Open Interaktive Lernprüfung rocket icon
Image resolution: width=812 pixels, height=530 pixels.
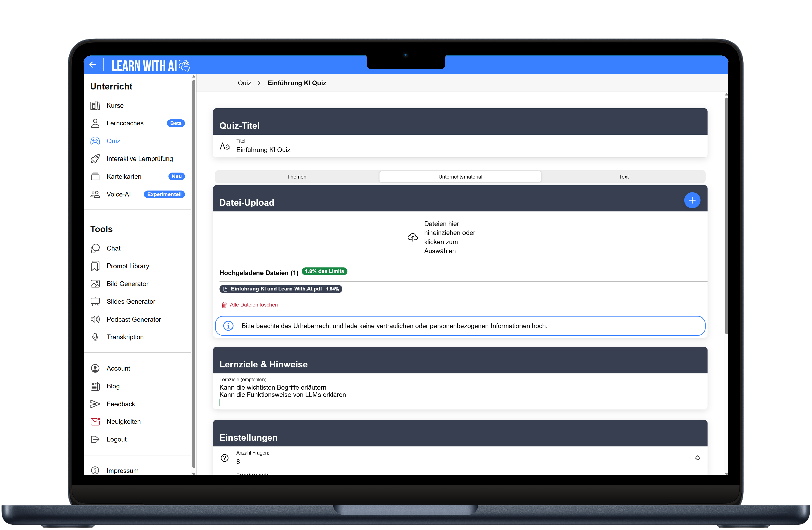coord(95,159)
